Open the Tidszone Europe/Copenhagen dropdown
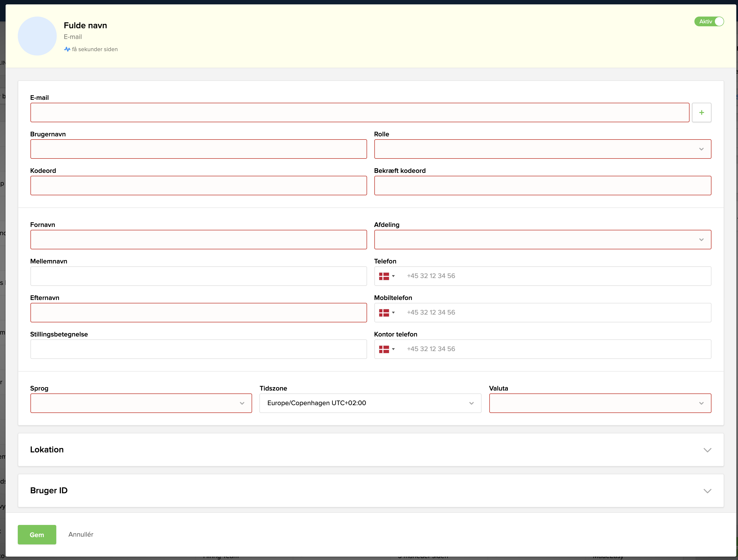This screenshot has height=560, width=738. [370, 403]
